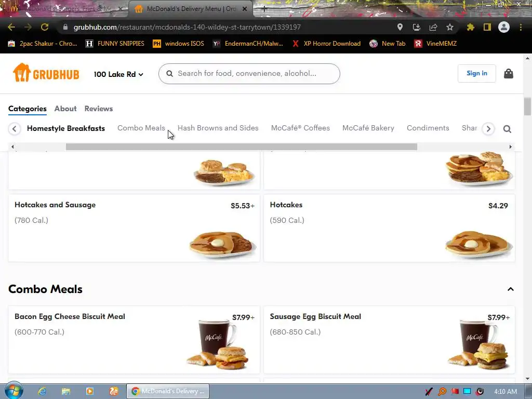Toggle Chrome side panel icon
Image resolution: width=532 pixels, height=399 pixels.
click(487, 27)
